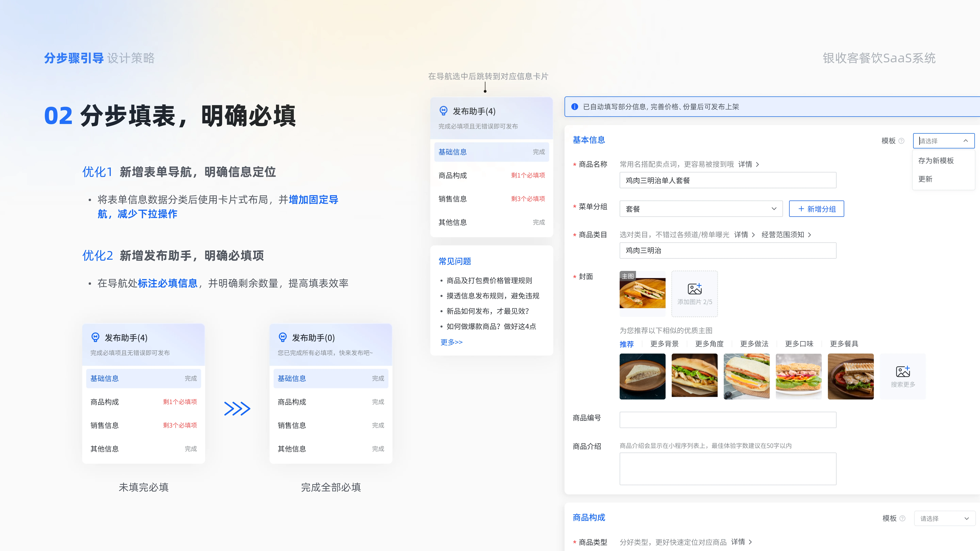The height and width of the screenshot is (551, 980).
Task: Expand the 菜单分组 套餐 dropdown
Action: [701, 209]
